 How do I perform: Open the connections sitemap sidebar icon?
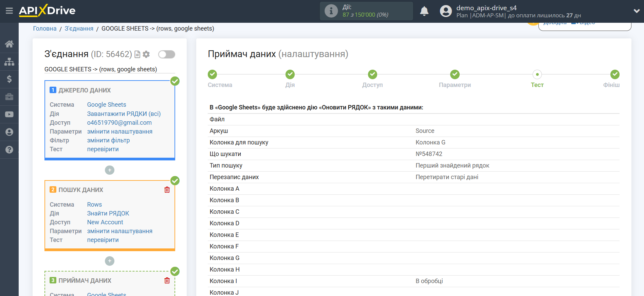[9, 62]
